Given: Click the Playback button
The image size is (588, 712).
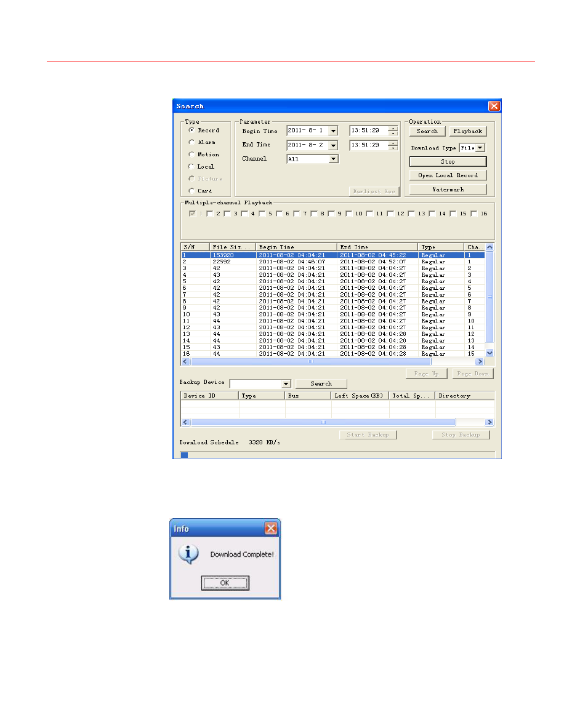Looking at the screenshot, I should pyautogui.click(x=468, y=131).
